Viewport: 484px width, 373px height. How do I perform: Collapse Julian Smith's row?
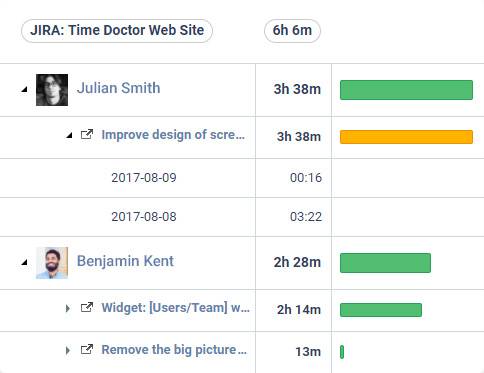click(24, 89)
